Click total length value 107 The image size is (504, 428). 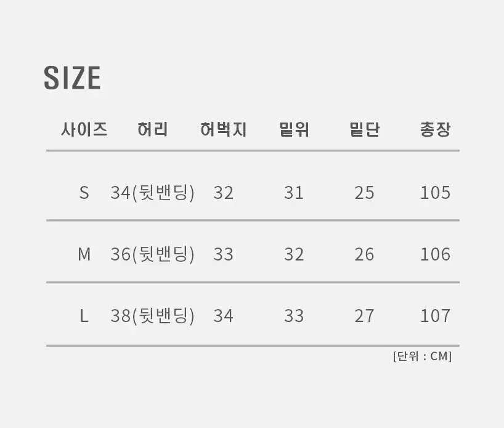(435, 315)
